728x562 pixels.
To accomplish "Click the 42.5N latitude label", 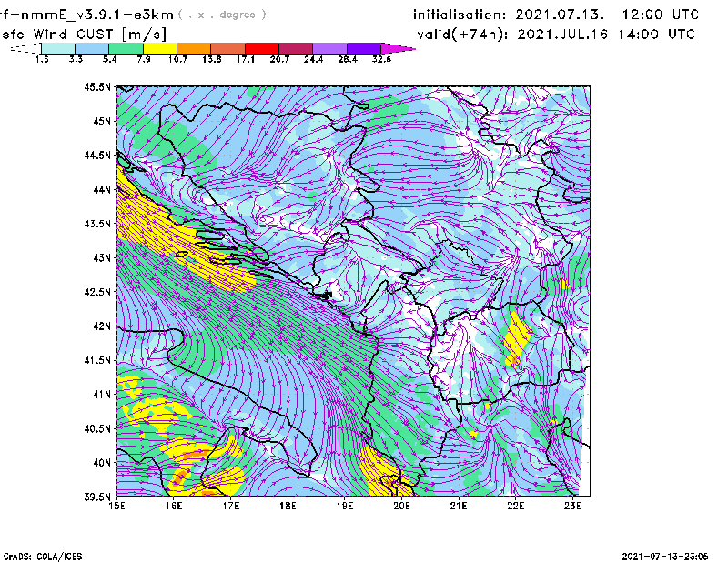I will point(97,292).
